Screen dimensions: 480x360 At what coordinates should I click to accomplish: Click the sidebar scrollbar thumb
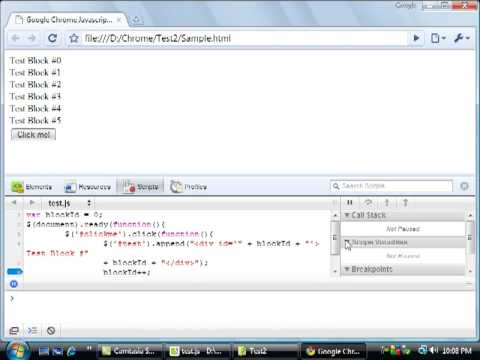[x=470, y=238]
